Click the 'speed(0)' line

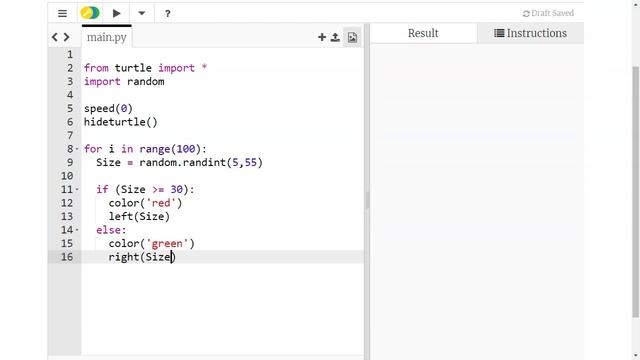(108, 108)
